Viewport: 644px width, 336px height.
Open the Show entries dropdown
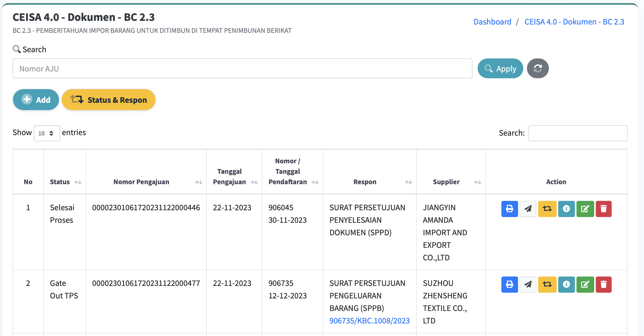47,133
